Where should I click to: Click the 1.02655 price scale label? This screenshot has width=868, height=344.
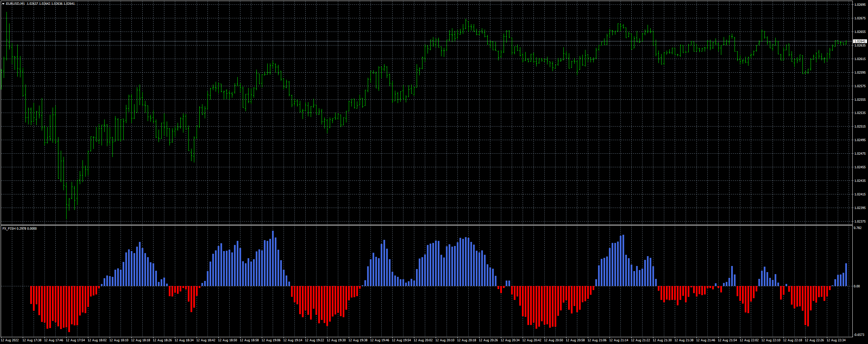(860, 32)
